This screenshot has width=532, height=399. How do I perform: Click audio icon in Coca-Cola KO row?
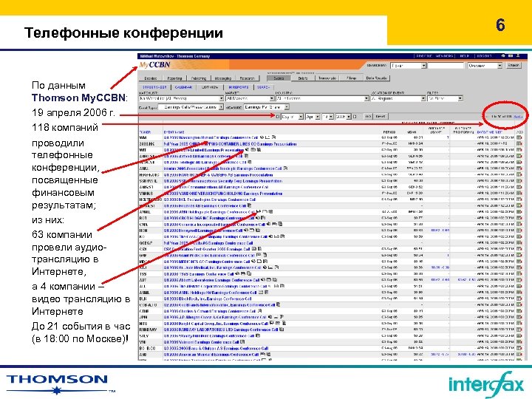coord(270,236)
